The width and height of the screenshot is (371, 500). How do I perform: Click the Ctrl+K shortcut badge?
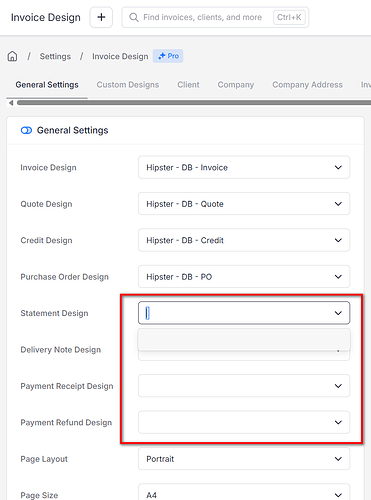pos(289,17)
